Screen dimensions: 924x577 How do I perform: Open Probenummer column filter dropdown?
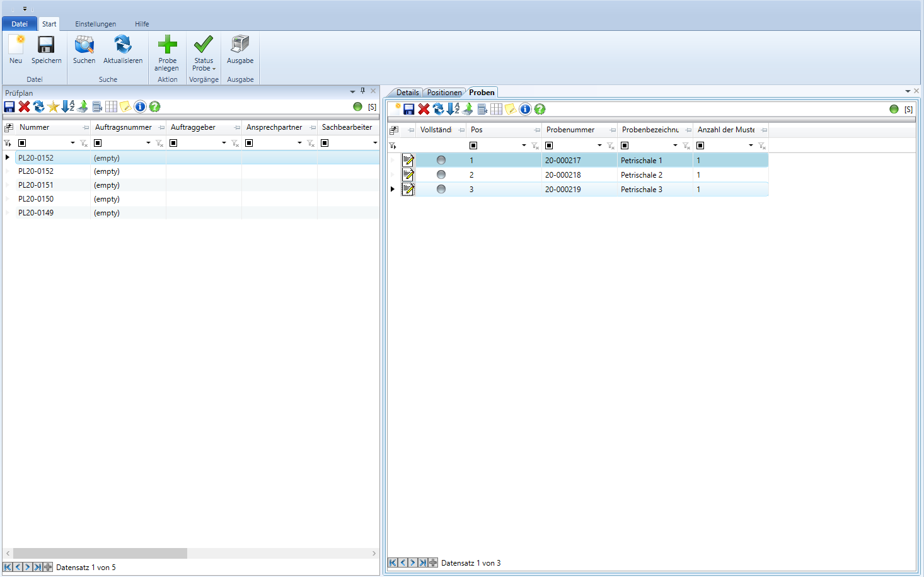coord(599,146)
